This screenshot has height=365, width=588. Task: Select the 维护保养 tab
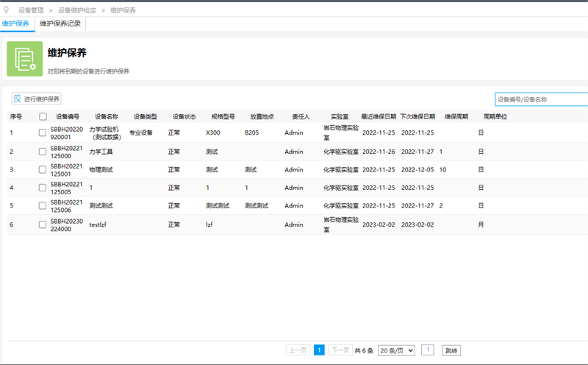16,24
